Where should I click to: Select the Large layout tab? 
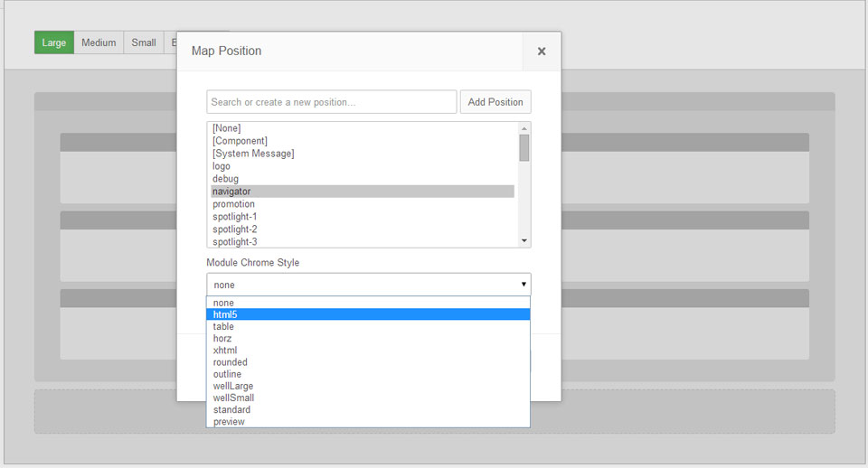[54, 42]
